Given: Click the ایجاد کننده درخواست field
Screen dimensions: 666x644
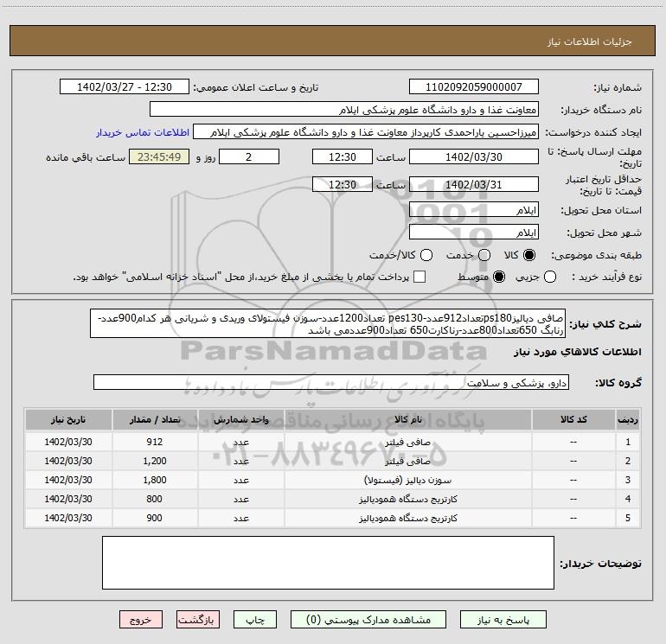Looking at the screenshot, I should click(x=366, y=132).
